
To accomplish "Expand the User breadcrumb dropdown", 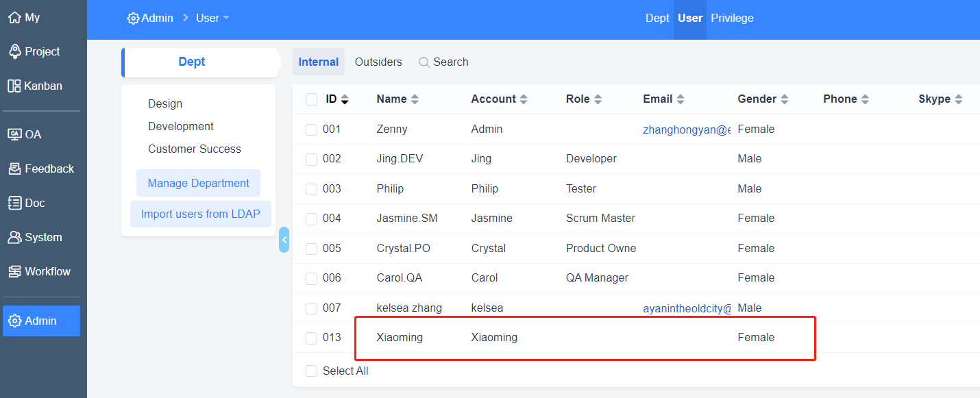I will coord(226,18).
